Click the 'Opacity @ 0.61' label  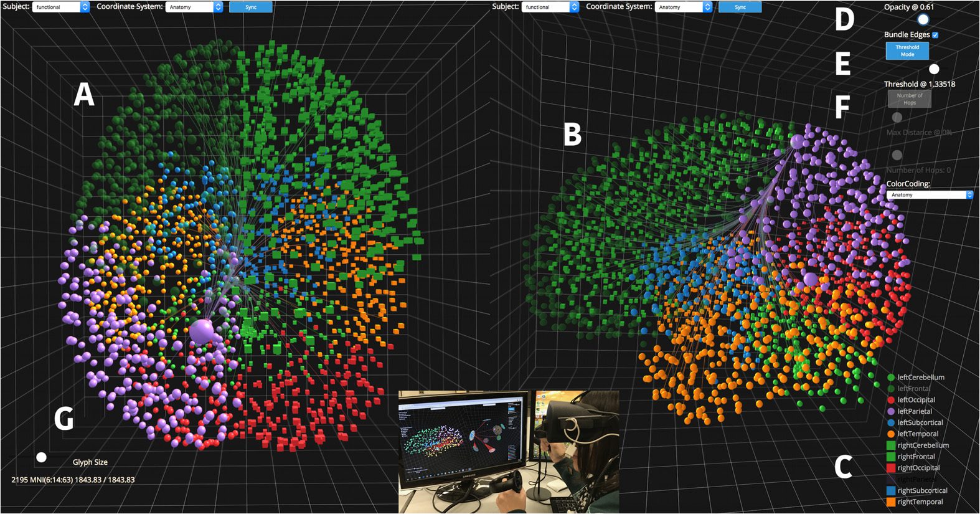tap(909, 7)
